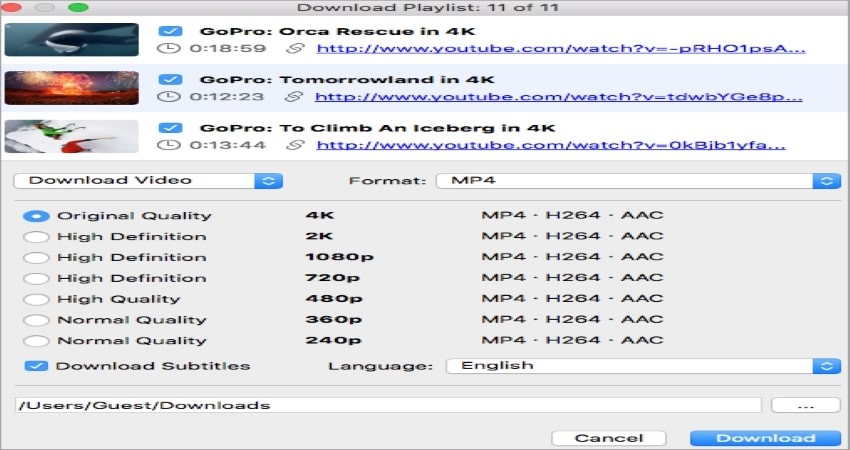This screenshot has width=850, height=450.
Task: Click the Tomorrowland fireworks thumbnail
Action: click(72, 88)
